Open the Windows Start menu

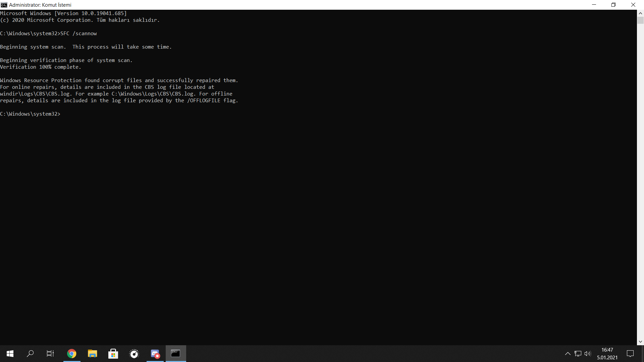point(10,354)
